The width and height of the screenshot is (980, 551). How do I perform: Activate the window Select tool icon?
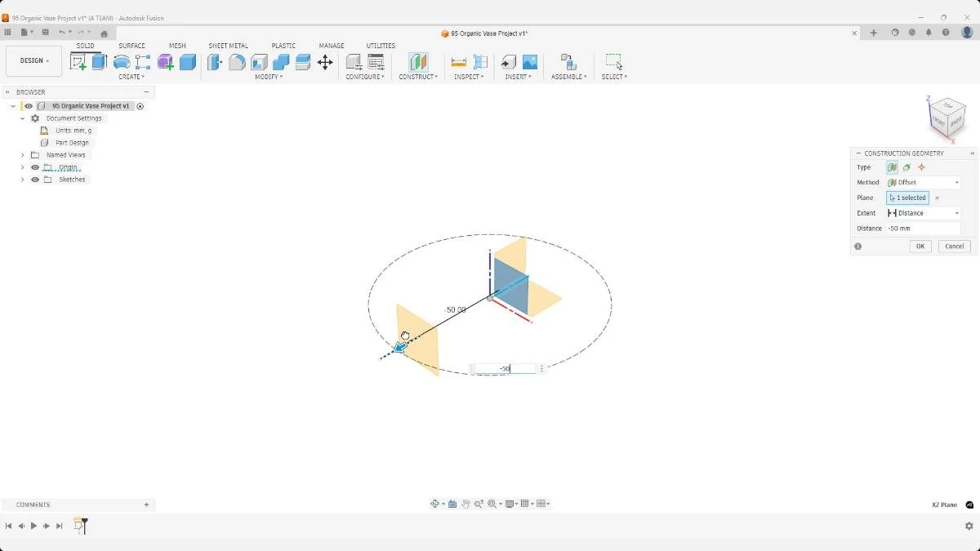(614, 62)
